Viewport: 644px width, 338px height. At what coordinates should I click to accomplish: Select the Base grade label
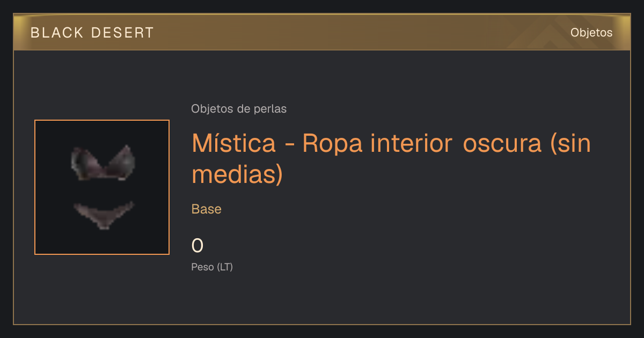[x=207, y=209]
